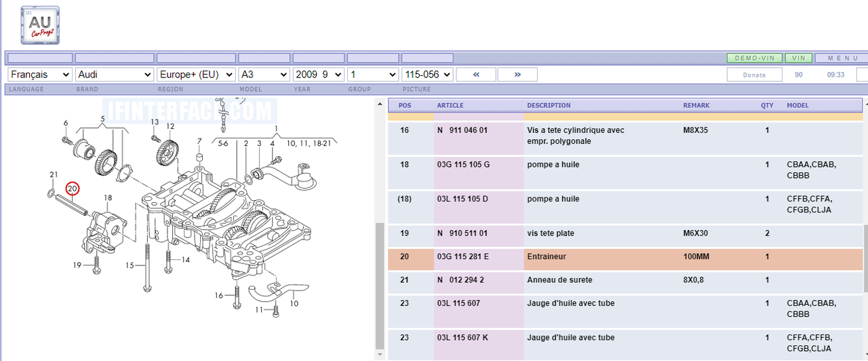Open the MENU item

click(842, 58)
